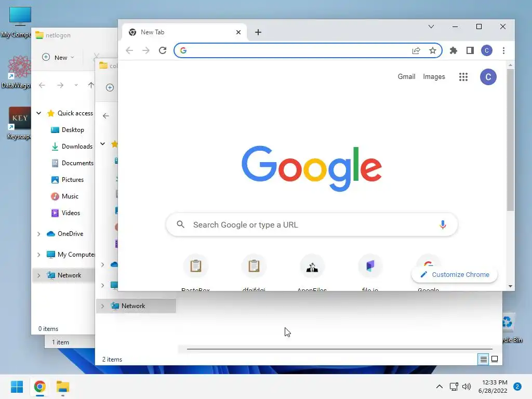Reload the page in Chrome
532x399 pixels.
[x=163, y=50]
